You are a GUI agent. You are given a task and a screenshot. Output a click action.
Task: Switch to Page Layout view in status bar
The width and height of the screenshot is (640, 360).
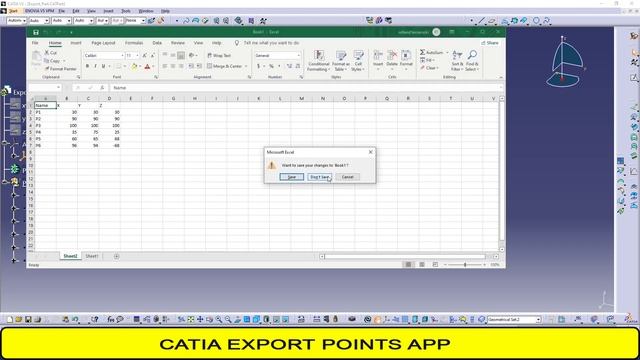(422, 265)
